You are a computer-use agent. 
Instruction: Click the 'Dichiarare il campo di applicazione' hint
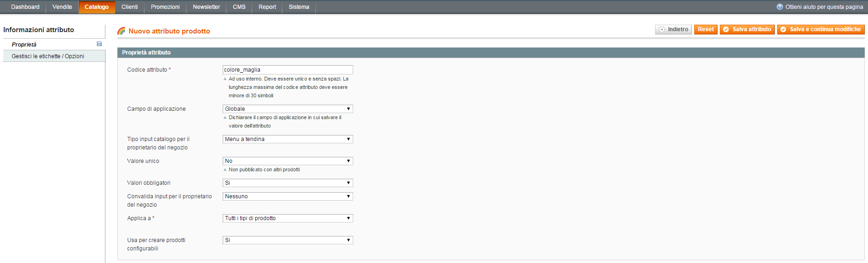click(x=285, y=121)
